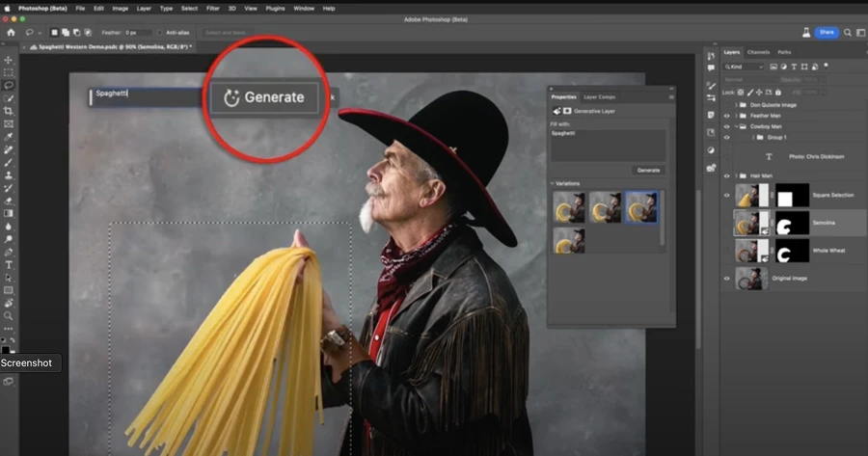Open the Kind filter dropdown in Layers

point(746,67)
